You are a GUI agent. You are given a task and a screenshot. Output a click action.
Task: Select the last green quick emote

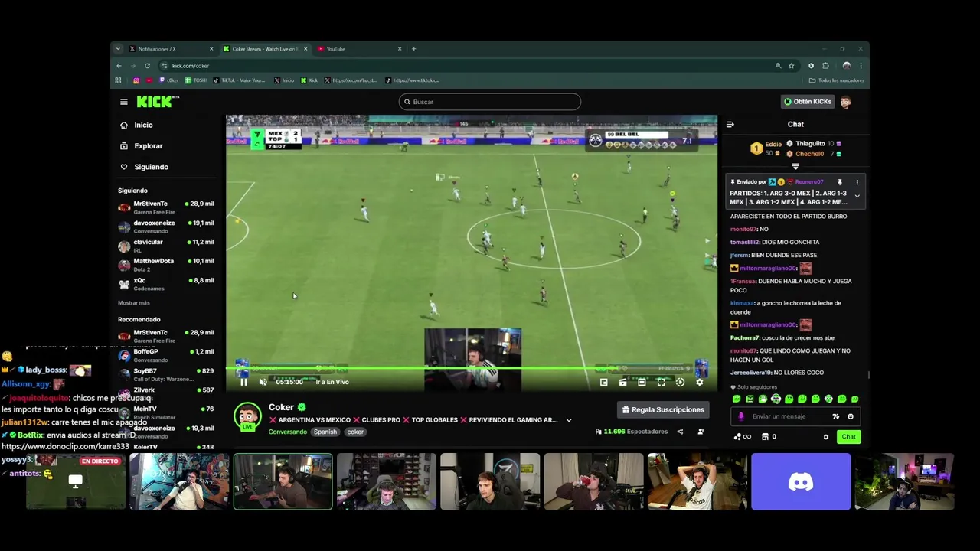[x=854, y=399]
